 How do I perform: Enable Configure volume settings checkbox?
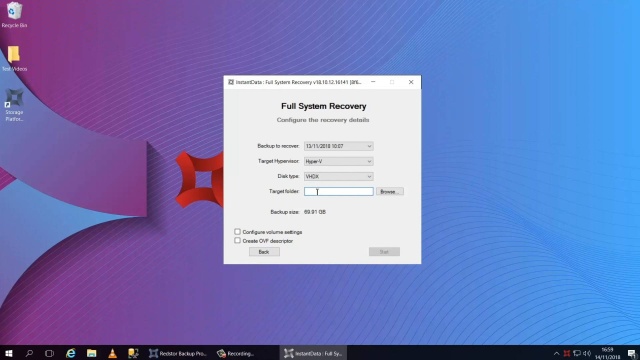[237, 231]
